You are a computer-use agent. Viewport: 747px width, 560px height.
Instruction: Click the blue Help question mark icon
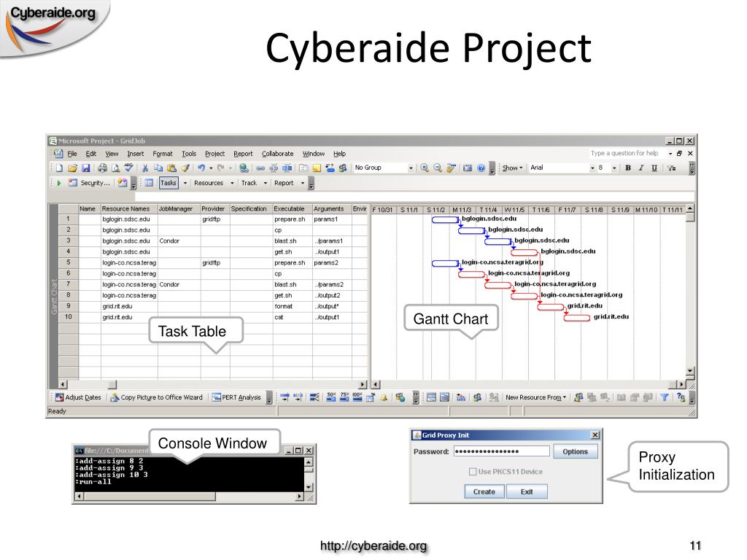tap(481, 168)
